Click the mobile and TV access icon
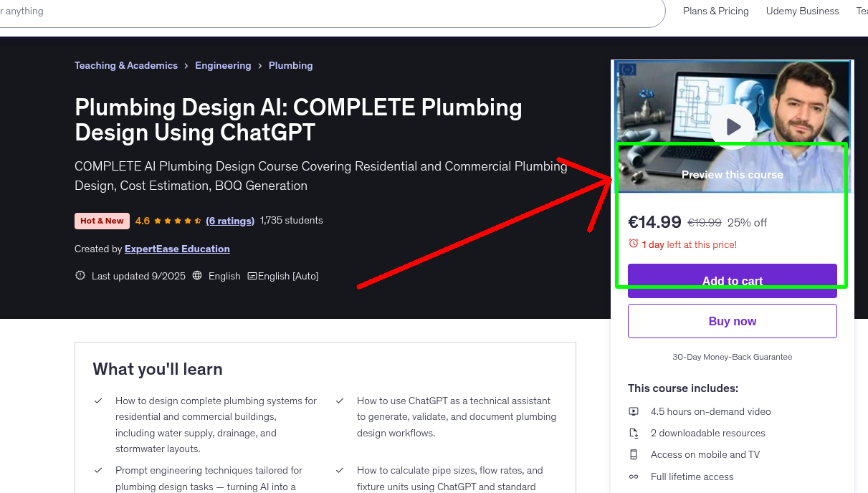The image size is (868, 493). (634, 454)
